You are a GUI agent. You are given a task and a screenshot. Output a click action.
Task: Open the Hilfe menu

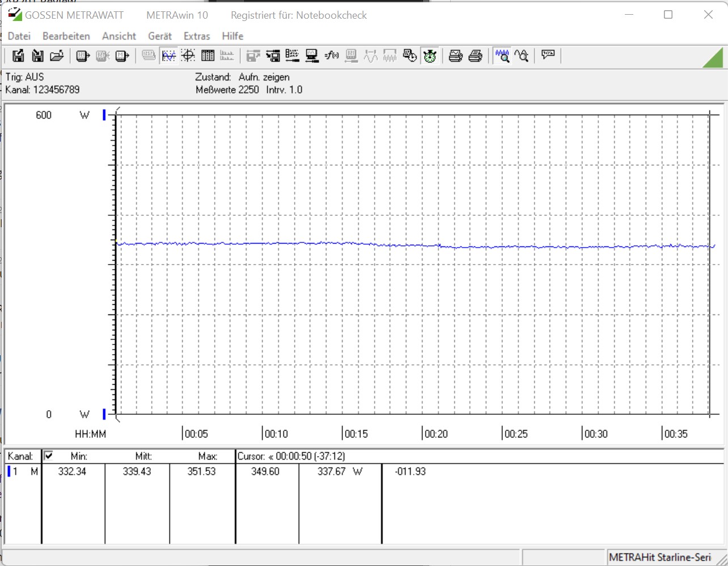pos(232,36)
